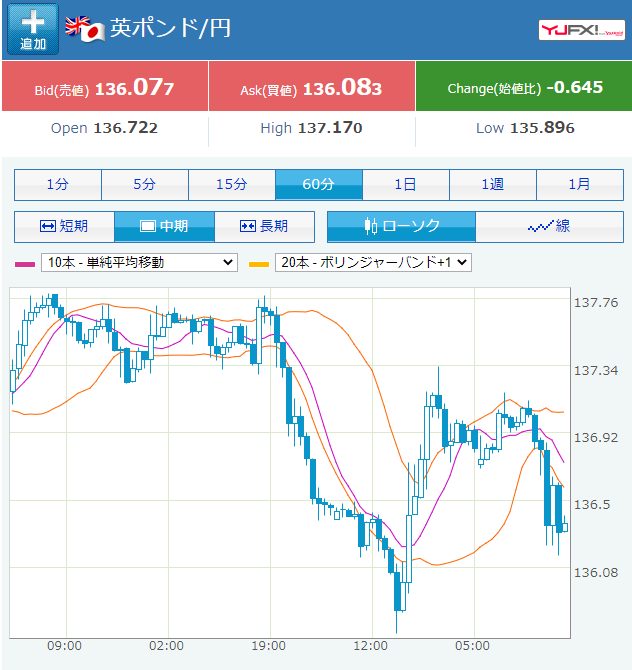This screenshot has height=670, width=632.
Task: Switch to ローソク candlestick chart type
Action: pos(401,226)
